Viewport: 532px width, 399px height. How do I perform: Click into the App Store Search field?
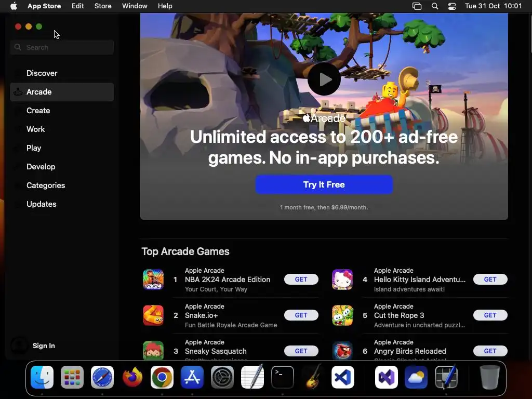[x=62, y=47]
